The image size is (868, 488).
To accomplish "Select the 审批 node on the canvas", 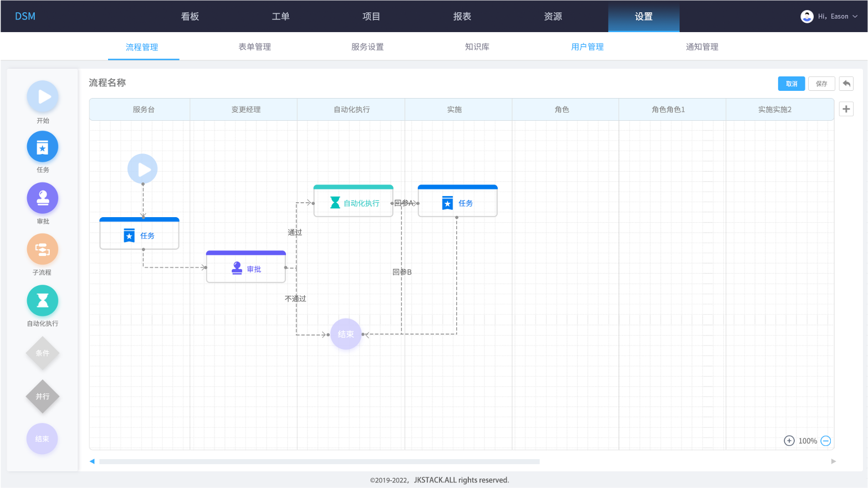I will pyautogui.click(x=246, y=268).
